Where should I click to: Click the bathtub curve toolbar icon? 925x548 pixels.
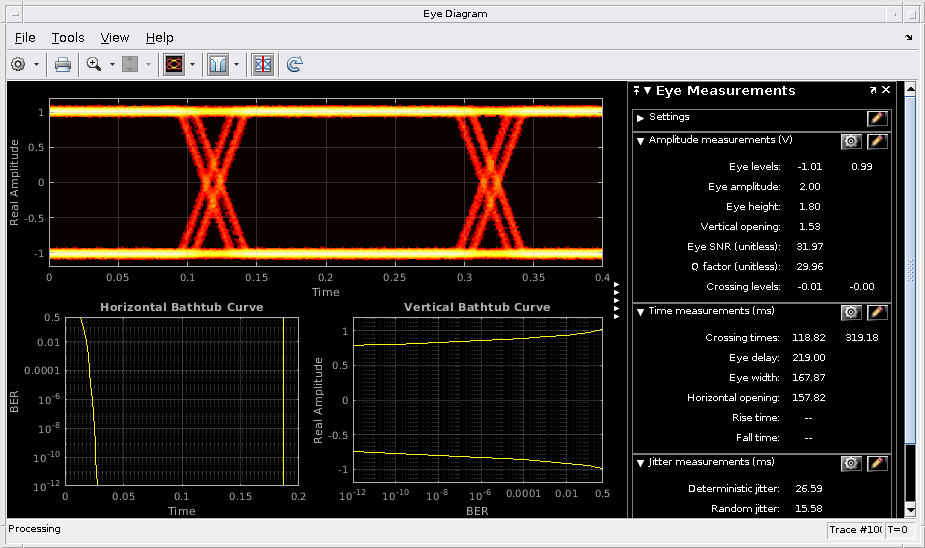click(218, 64)
